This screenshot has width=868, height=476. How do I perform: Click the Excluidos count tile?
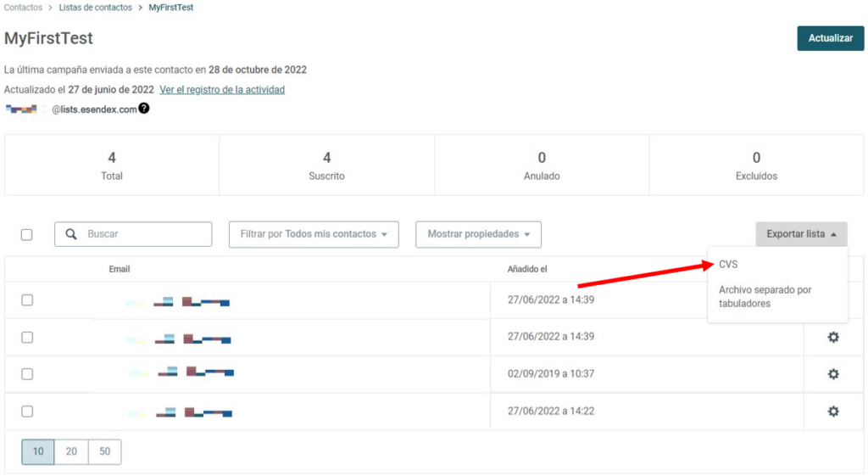click(756, 165)
